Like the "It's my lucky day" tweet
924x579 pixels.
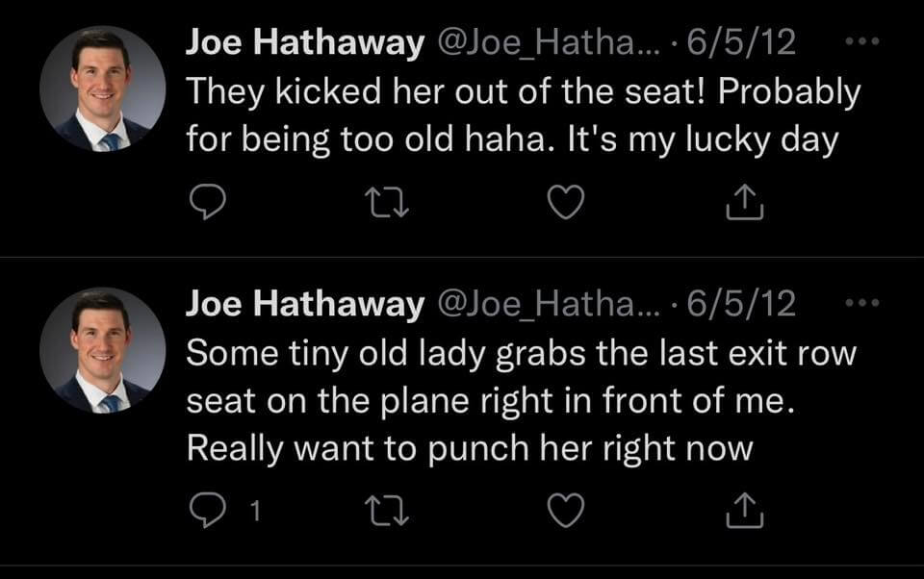coord(565,202)
